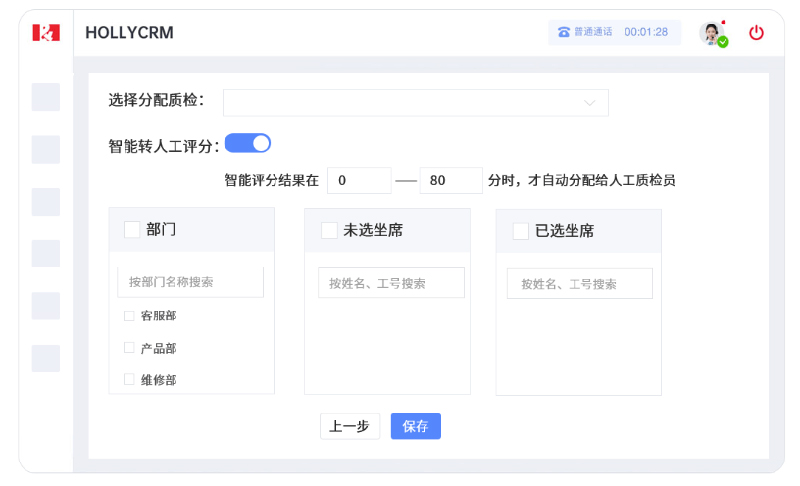Viewport: 800px width, 486px height.
Task: Click the red HOLLYCRM logo icon
Action: point(46,33)
